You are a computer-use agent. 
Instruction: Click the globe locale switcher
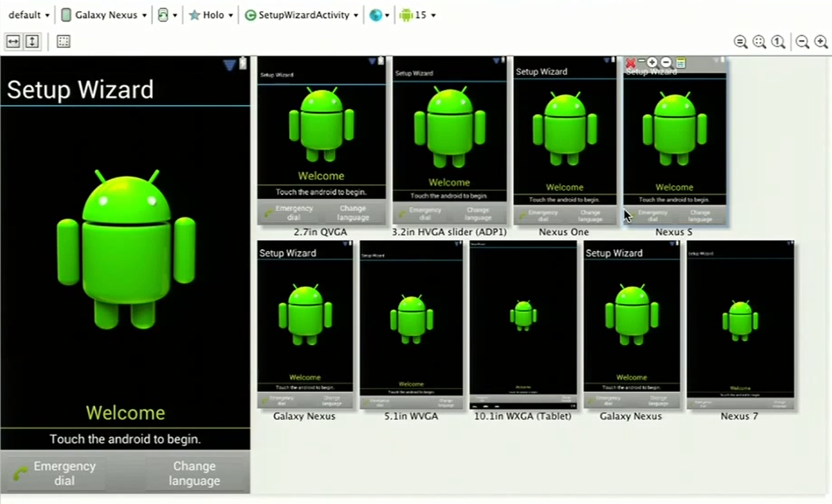(x=376, y=15)
